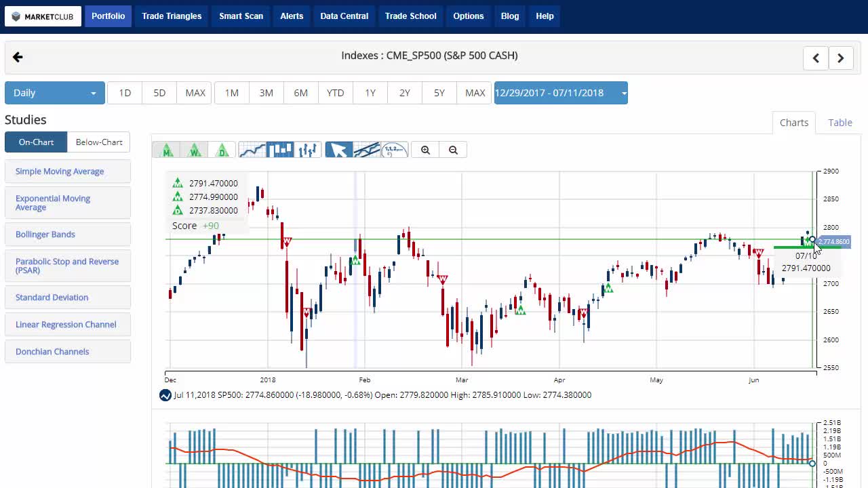Screen dimensions: 868x488
Task: Add Exponential Moving Average study
Action: coord(68,203)
